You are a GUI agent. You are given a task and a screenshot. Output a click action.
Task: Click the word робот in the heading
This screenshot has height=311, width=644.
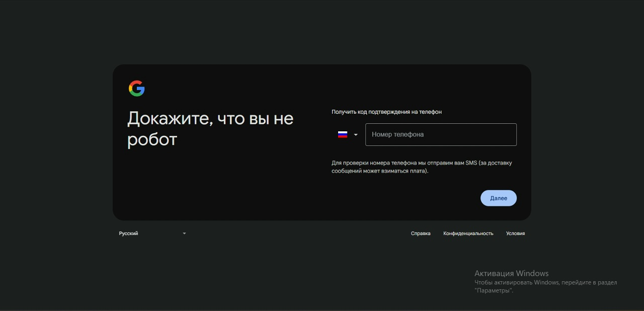152,139
